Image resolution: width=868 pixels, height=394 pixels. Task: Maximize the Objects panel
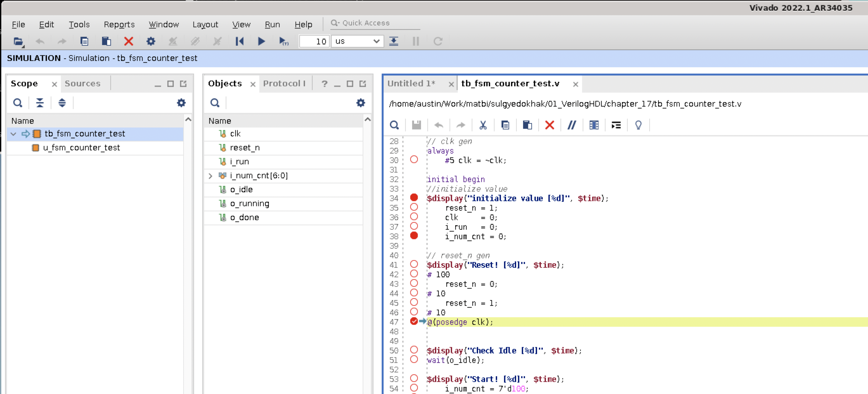point(350,83)
